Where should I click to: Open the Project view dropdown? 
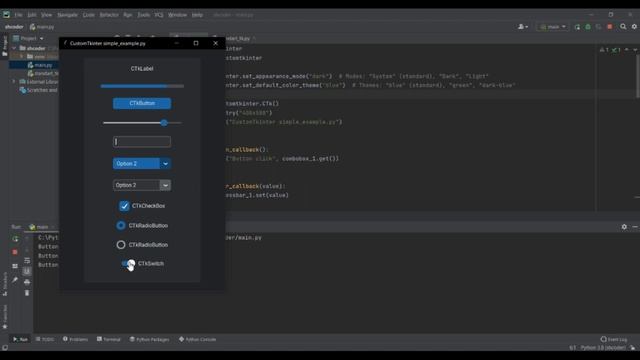28,38
